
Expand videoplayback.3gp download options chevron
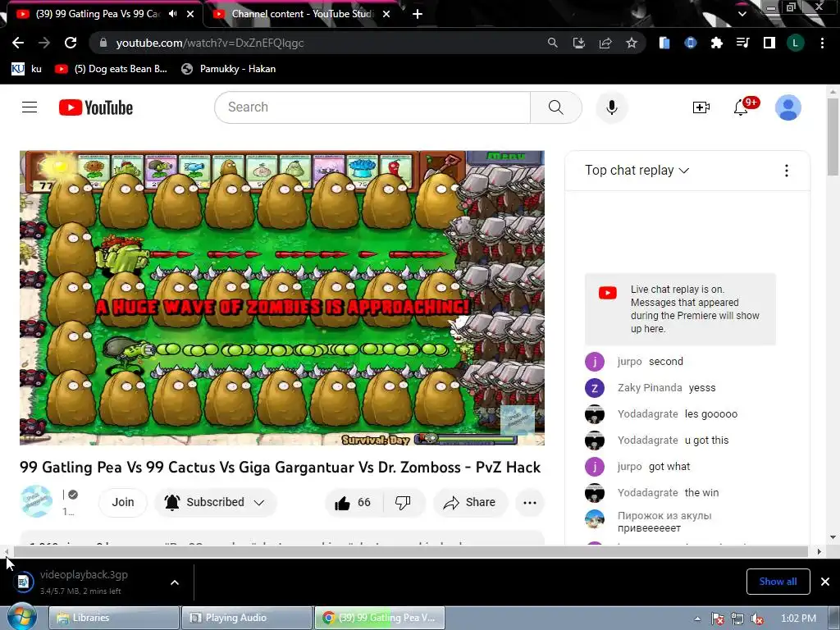coord(175,582)
